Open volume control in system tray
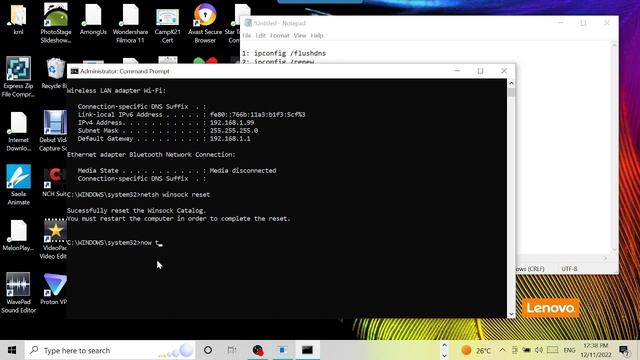Screen dimensions: 640x360 pos(539,350)
